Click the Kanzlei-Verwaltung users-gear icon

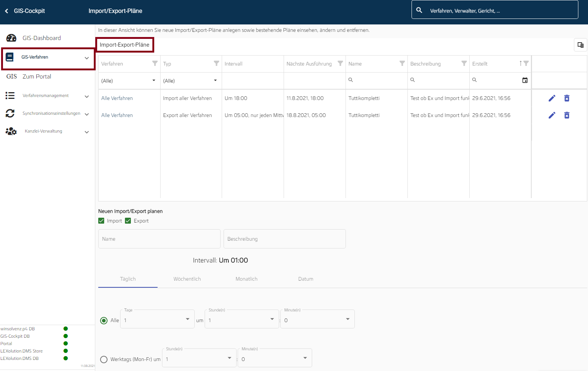click(11, 131)
